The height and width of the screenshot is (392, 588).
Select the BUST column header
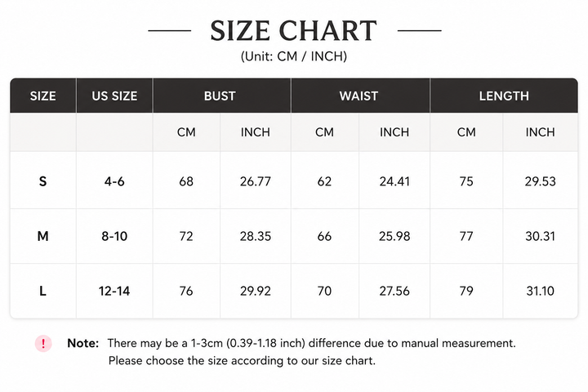pos(221,96)
